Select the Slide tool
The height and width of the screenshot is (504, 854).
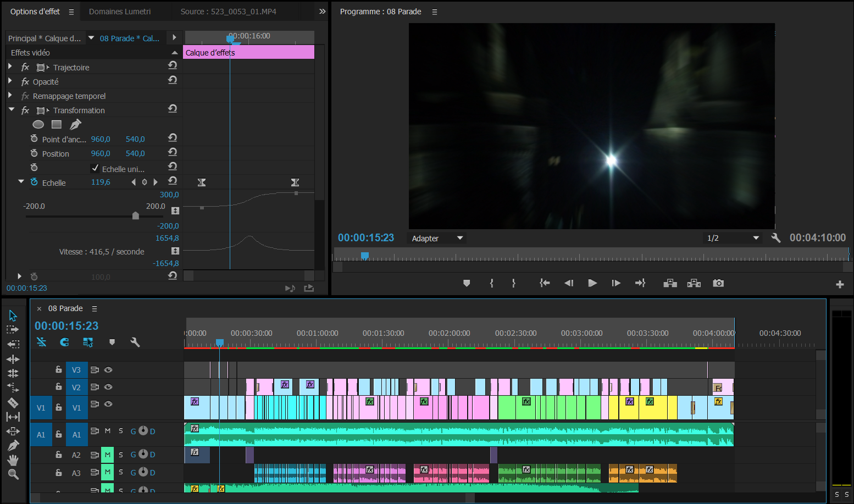point(13,431)
